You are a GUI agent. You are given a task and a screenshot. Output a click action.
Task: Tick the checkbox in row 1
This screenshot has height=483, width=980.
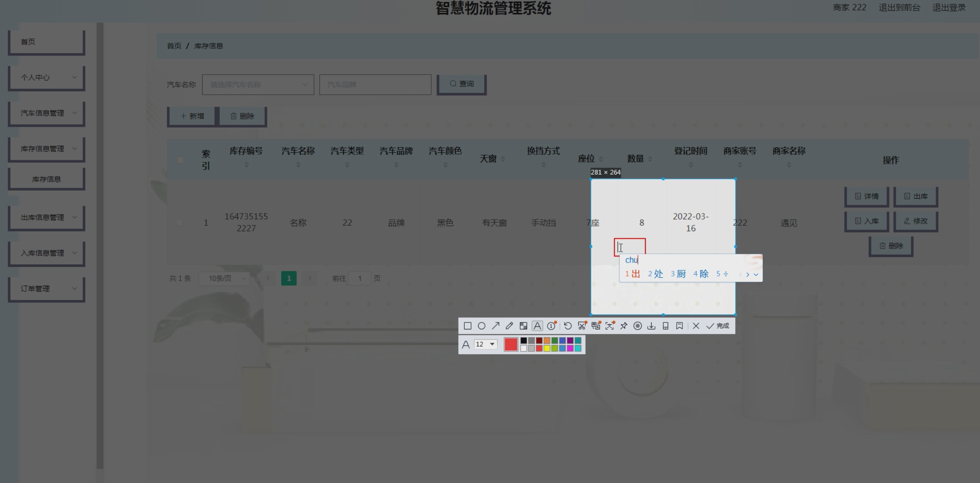click(179, 223)
